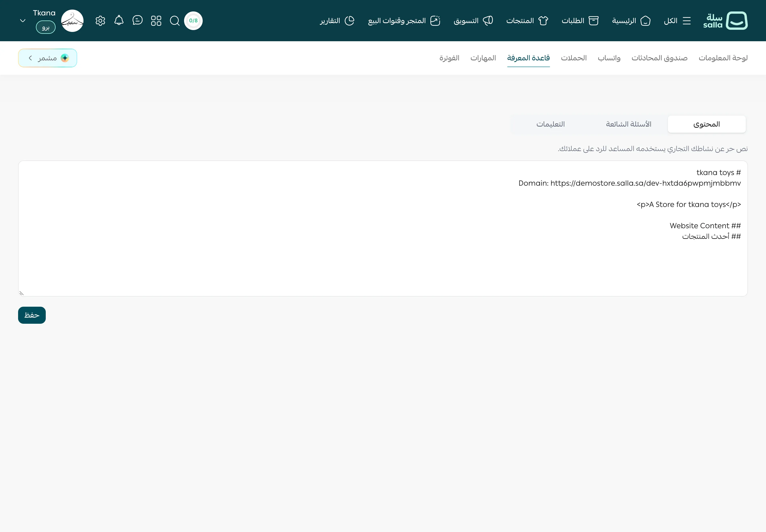Click the حفظ save button
The image size is (766, 532).
pos(32,315)
